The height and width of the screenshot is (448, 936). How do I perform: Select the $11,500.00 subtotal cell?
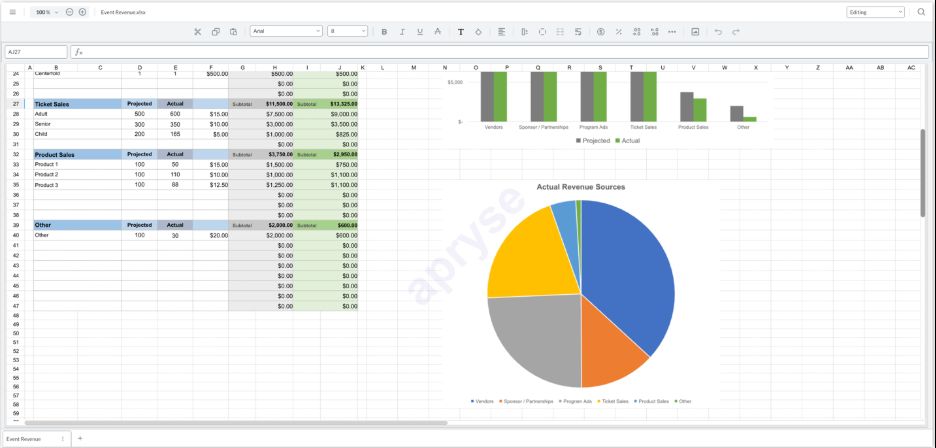pos(274,104)
